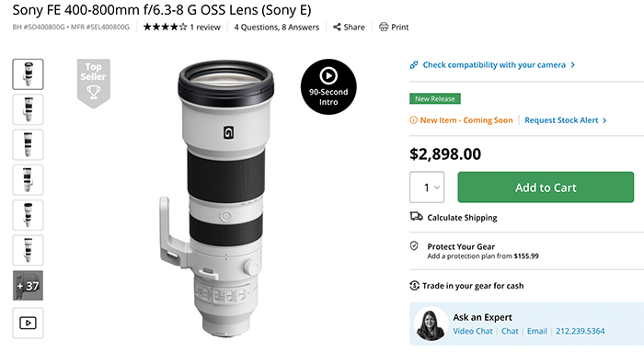Viewport: 644px width, 352px height.
Task: Click the 212.239.5364 phone number
Action: coord(580,331)
